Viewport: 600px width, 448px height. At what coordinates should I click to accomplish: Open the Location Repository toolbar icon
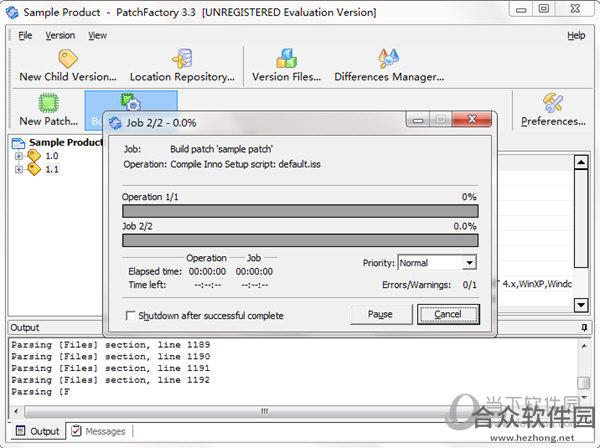click(x=183, y=58)
